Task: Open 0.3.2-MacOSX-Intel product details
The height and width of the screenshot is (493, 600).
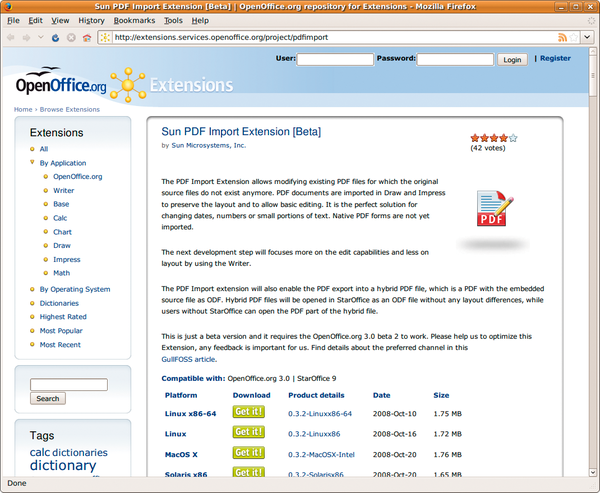Action: click(321, 455)
